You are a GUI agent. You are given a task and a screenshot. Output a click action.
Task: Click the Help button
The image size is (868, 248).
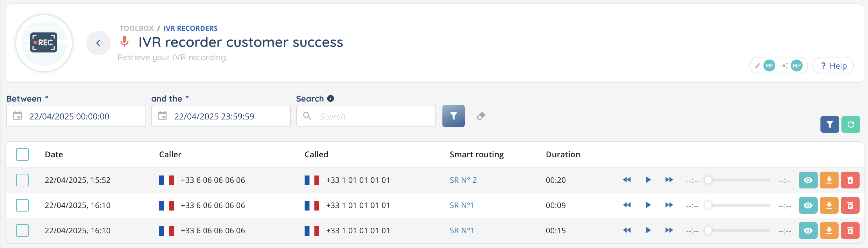833,66
